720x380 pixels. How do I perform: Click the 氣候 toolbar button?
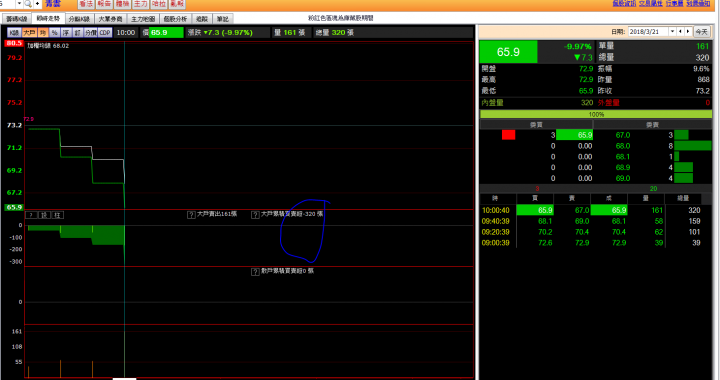coord(177,4)
